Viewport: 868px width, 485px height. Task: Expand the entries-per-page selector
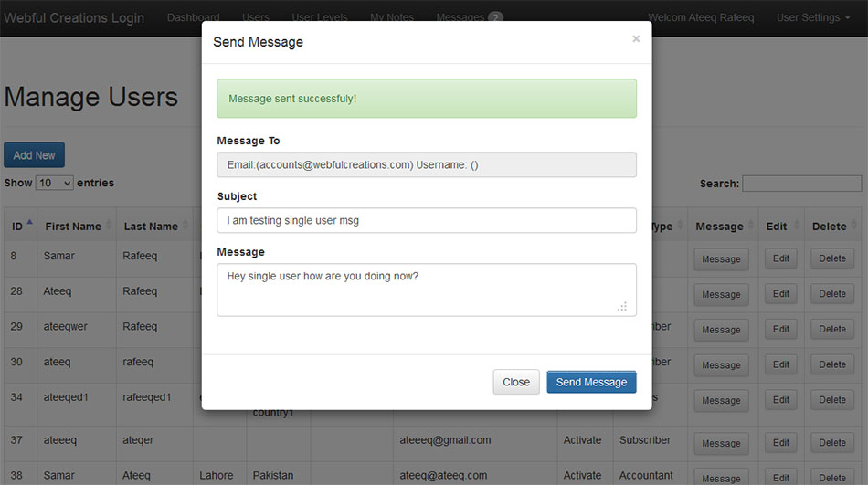pos(54,184)
